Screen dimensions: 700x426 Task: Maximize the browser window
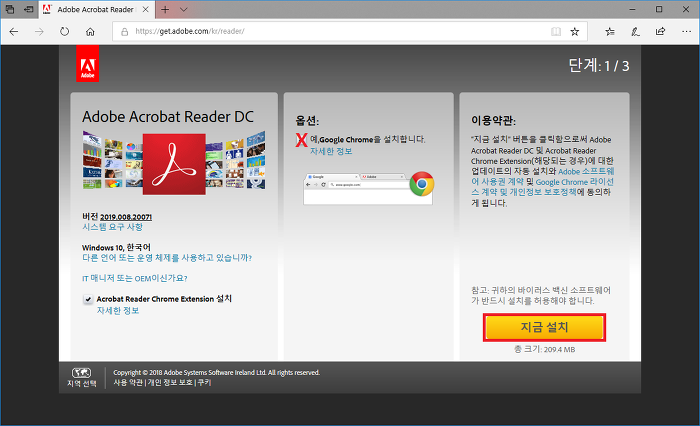pos(659,9)
